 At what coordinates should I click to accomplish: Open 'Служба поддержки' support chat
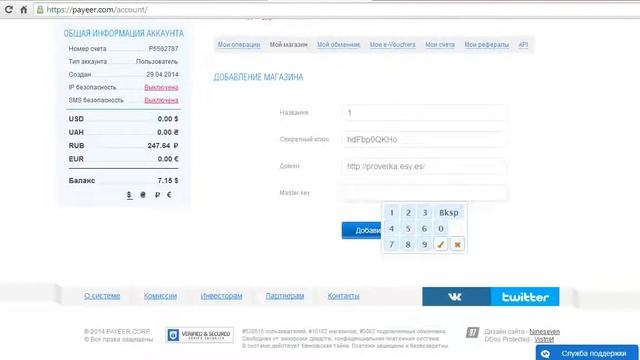[587, 353]
